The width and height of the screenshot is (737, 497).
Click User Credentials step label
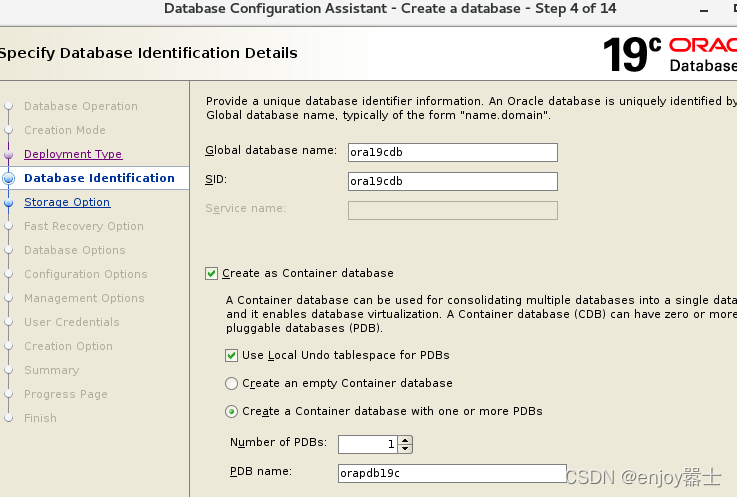[71, 322]
